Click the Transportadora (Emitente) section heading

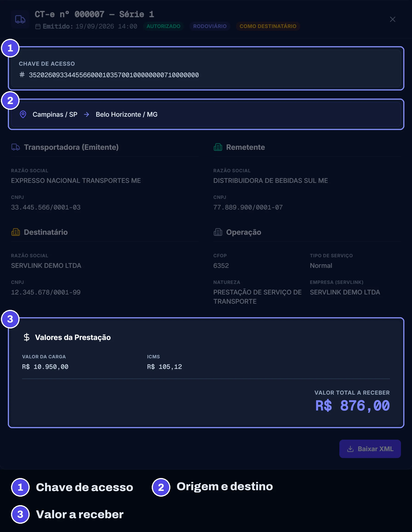click(71, 147)
